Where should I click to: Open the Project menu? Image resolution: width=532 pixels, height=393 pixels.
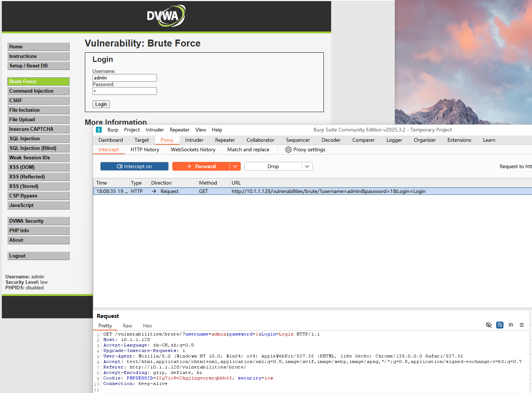tap(132, 130)
